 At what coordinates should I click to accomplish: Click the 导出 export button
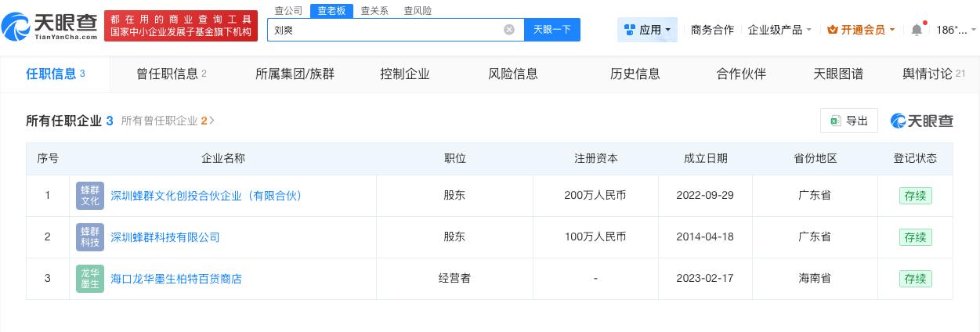849,121
